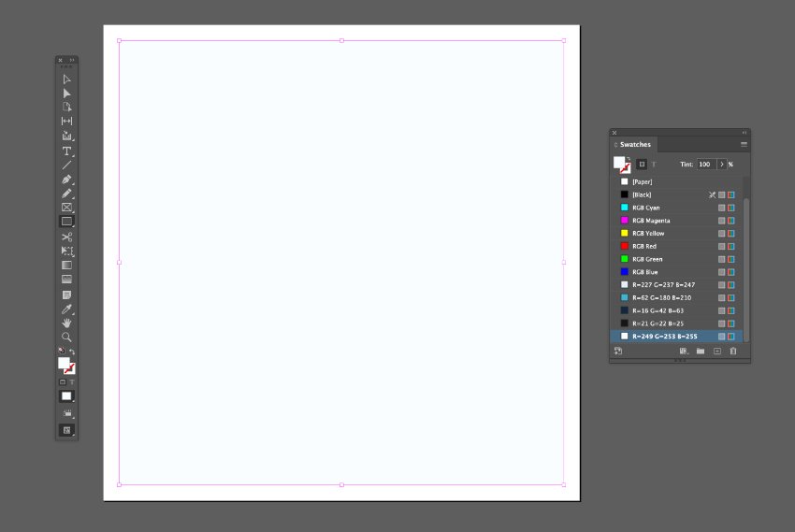Cycle Swatches tab panel size arrows
The image size is (795, 532).
(615, 145)
